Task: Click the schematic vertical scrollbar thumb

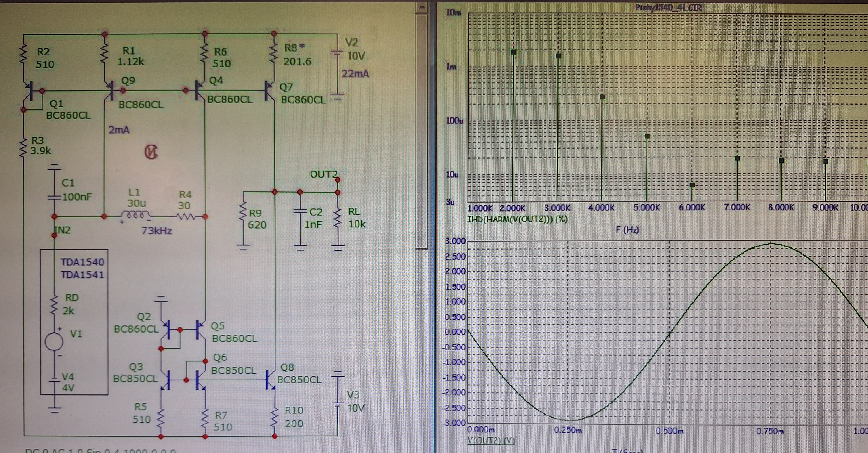Action: [422, 131]
